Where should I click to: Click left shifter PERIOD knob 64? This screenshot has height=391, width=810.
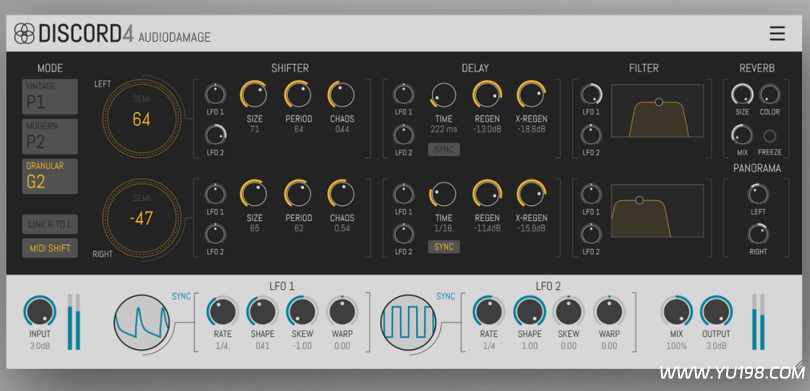298,95
